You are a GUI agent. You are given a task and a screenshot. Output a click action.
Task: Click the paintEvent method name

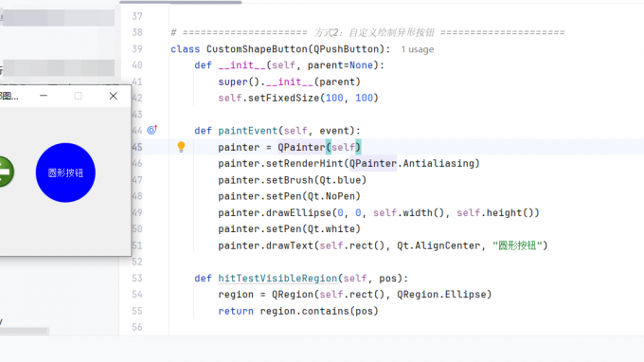pos(248,131)
